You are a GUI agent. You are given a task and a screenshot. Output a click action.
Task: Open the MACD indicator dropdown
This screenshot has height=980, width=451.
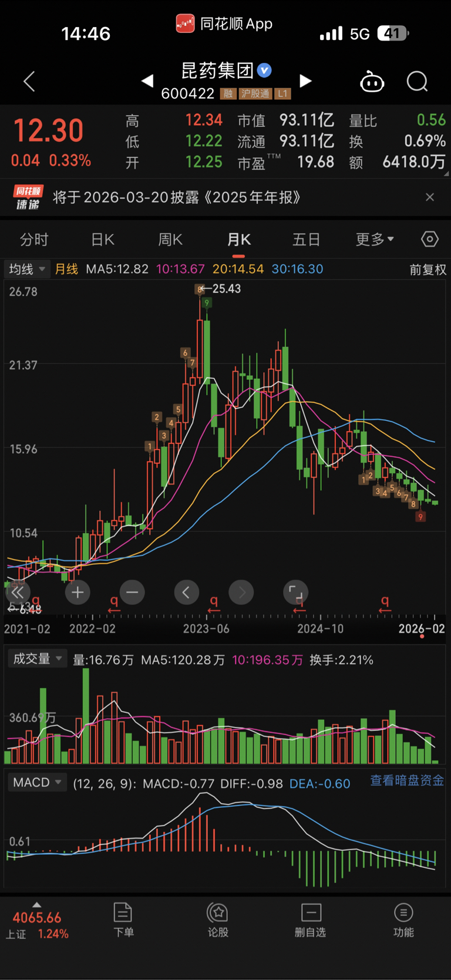coord(36,783)
